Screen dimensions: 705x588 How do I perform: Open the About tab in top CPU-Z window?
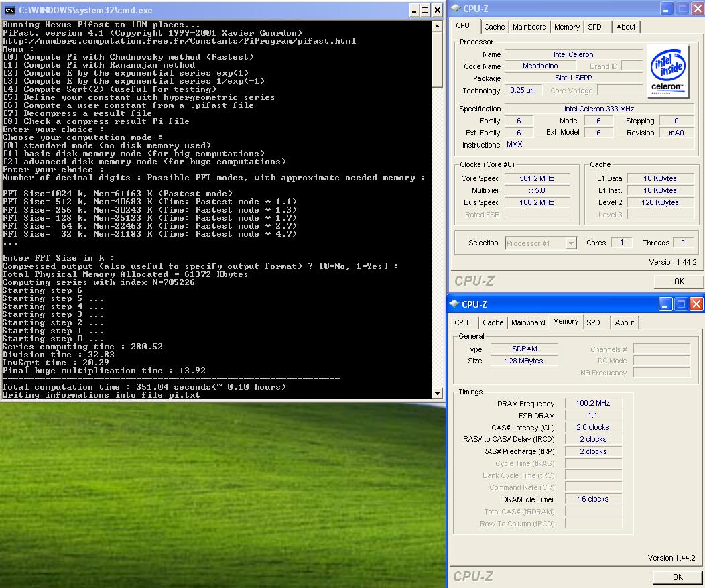coord(625,27)
